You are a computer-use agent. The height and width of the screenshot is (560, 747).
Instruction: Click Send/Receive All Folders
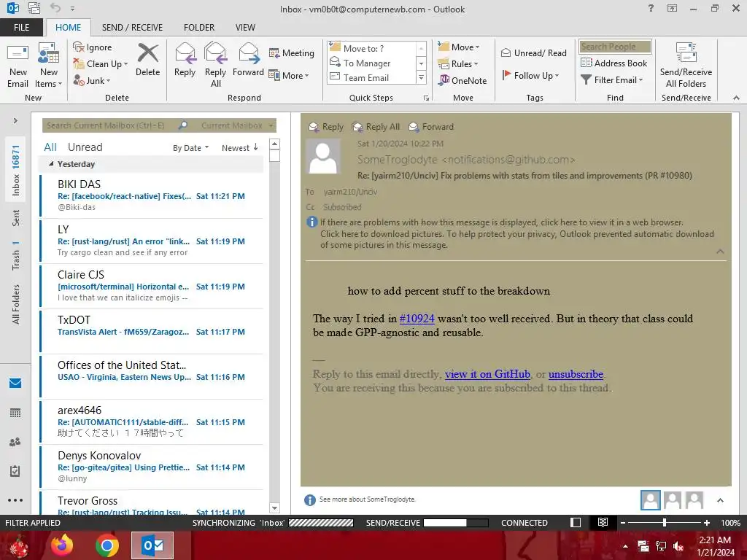[686, 66]
